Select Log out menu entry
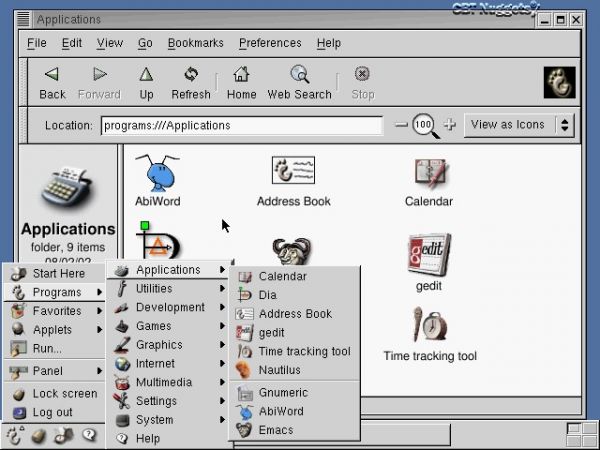This screenshot has height=450, width=600. coord(54,412)
